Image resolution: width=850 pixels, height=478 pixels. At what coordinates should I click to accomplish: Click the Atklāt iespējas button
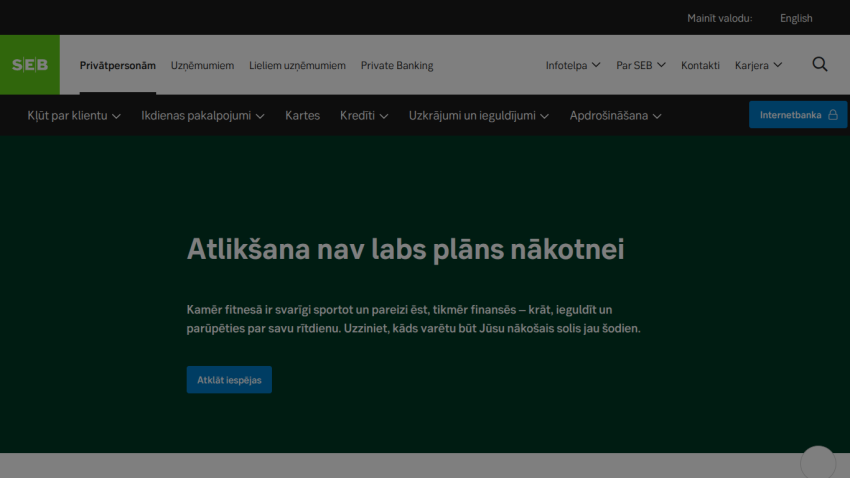click(x=229, y=380)
